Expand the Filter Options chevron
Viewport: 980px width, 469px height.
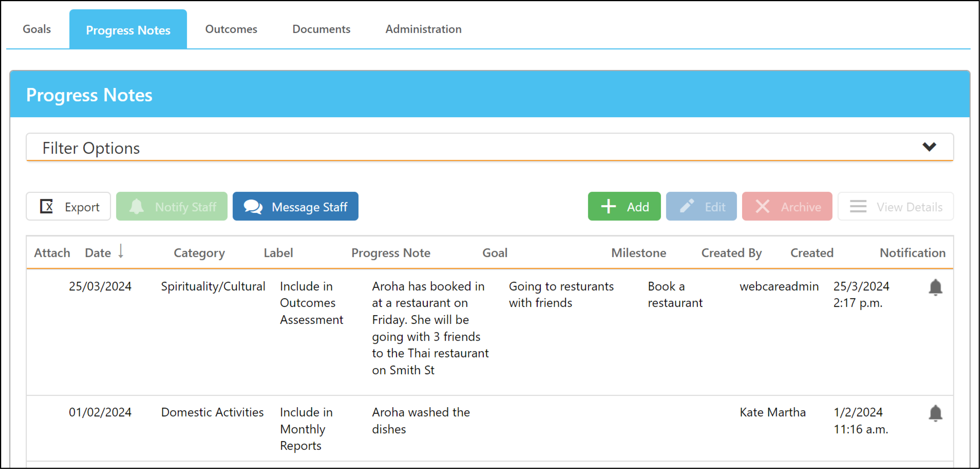pos(929,147)
